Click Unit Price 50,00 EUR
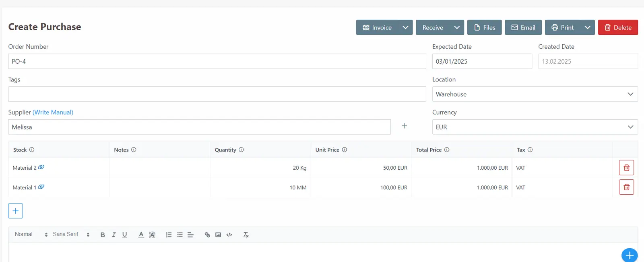 click(x=361, y=168)
